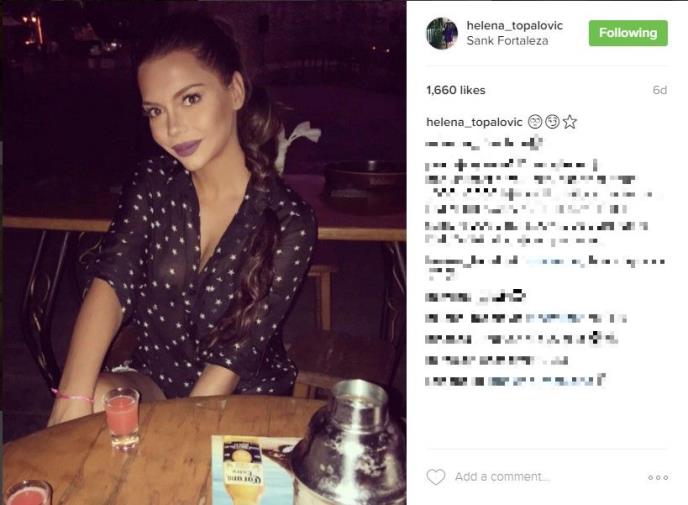This screenshot has height=505, width=688.
Task: Open the helena_topalovic username header link
Action: coord(514,25)
